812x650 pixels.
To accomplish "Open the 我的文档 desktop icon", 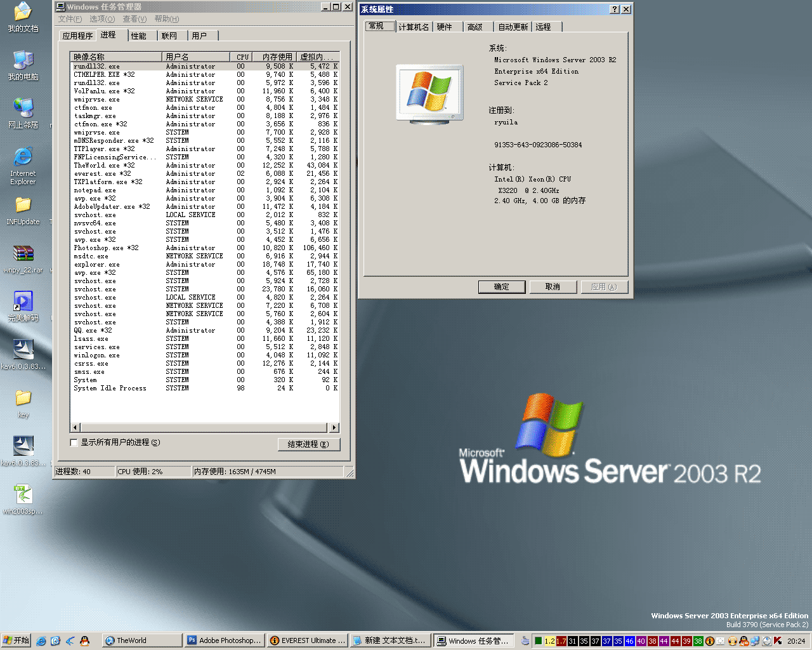I will [x=23, y=17].
